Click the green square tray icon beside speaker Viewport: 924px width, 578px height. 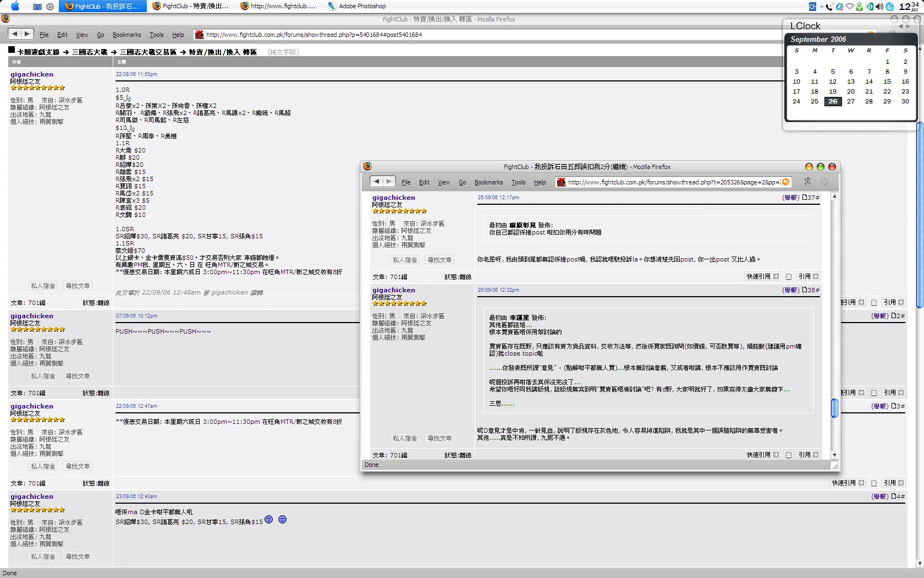870,7
